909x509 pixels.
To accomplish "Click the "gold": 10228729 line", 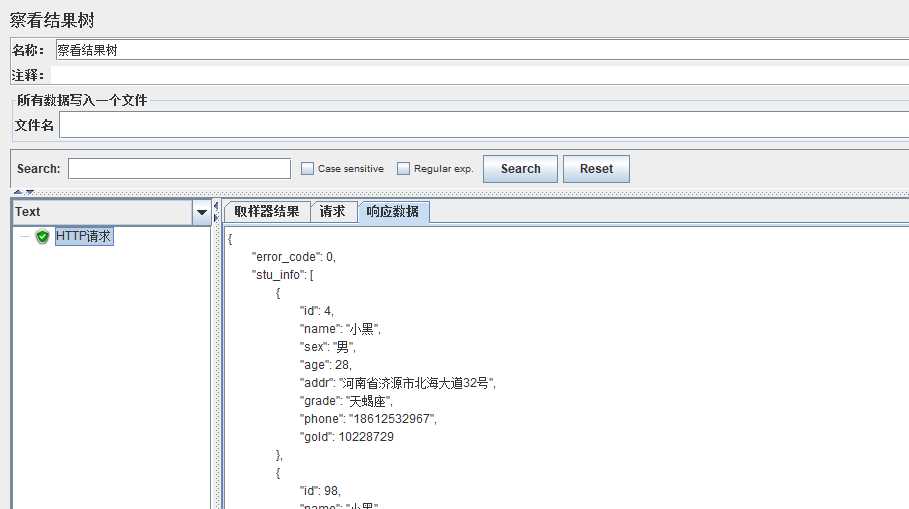I will tap(347, 437).
